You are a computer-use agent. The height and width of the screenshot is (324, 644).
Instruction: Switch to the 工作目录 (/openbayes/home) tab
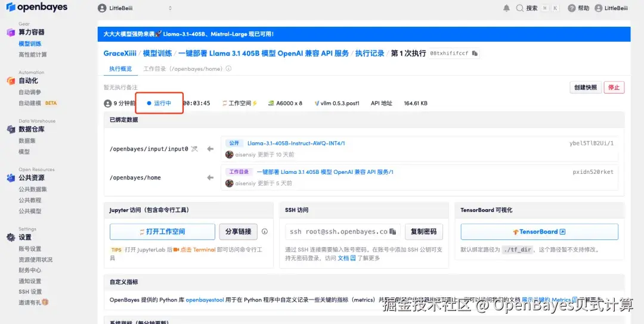click(183, 68)
